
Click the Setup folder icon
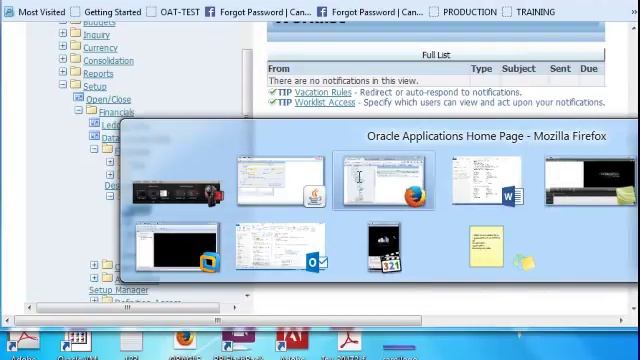click(76, 84)
